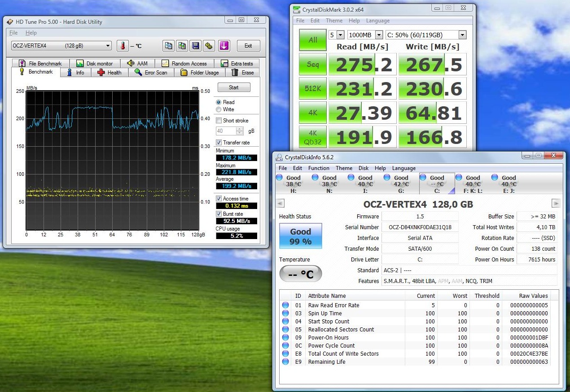Click the Remaining Life attribute status orb
Viewport: 570px width, 392px height.
point(285,362)
